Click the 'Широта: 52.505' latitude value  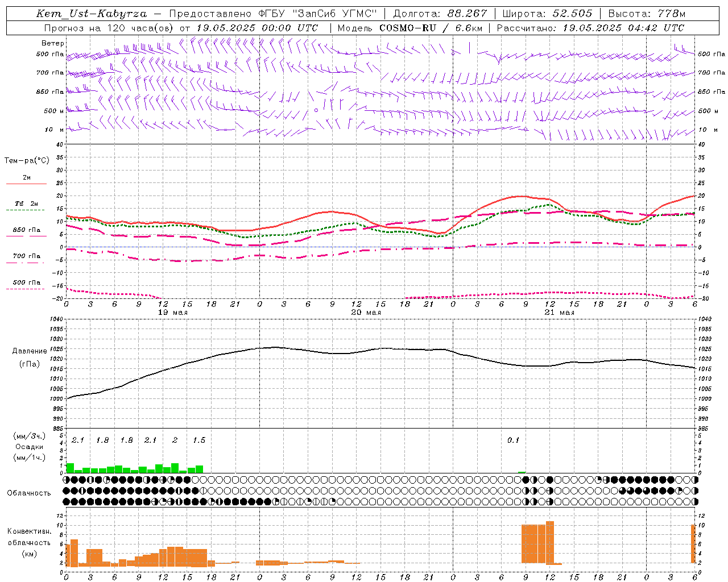547,14
